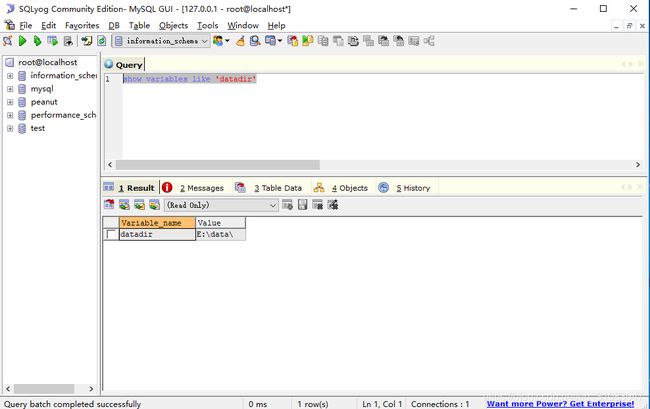Image resolution: width=650 pixels, height=409 pixels.
Task: Click the Want more Power? Get Enterprise link
Action: tap(560, 404)
